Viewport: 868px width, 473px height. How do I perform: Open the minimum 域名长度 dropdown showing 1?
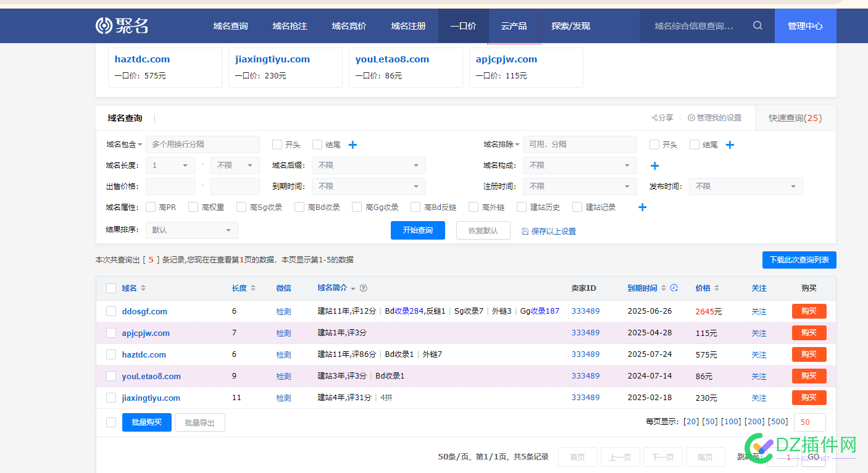click(170, 165)
